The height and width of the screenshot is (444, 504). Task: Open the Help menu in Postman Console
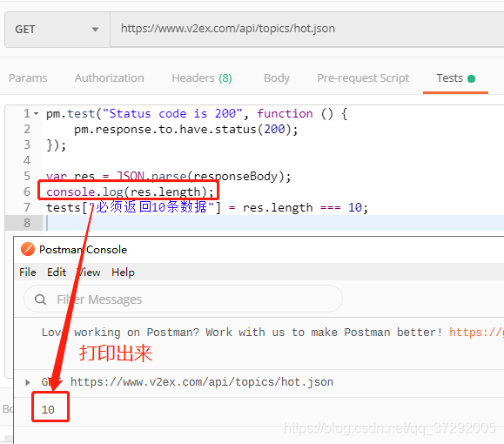pos(123,272)
